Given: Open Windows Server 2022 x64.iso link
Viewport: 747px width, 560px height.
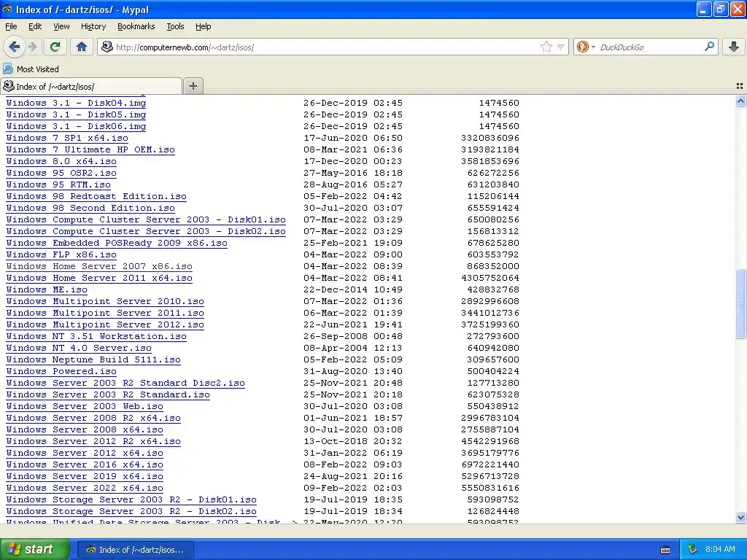Looking at the screenshot, I should pos(85,488).
